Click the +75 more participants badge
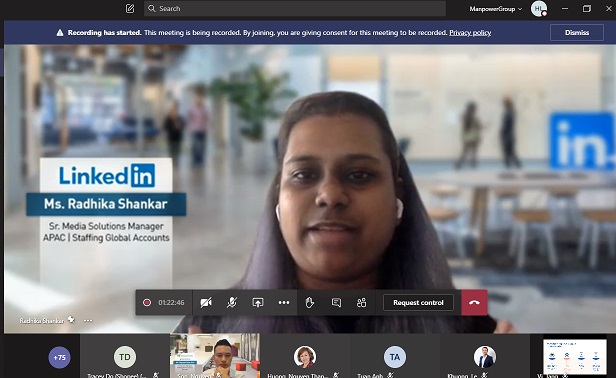The height and width of the screenshot is (378, 616). pos(59,357)
